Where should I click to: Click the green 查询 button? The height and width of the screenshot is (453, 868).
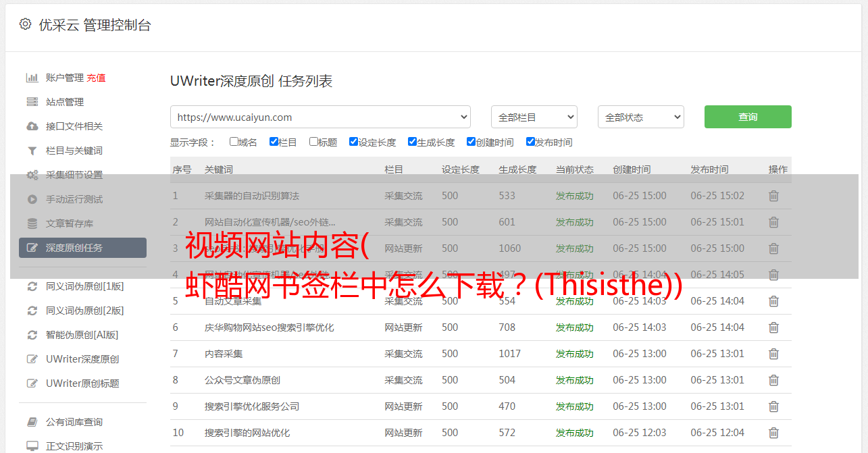click(748, 117)
